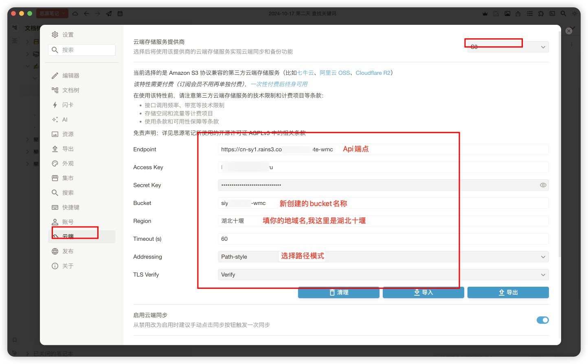Open the terminal command icon
Image resolution: width=588 pixels, height=364 pixels.
[552, 13]
